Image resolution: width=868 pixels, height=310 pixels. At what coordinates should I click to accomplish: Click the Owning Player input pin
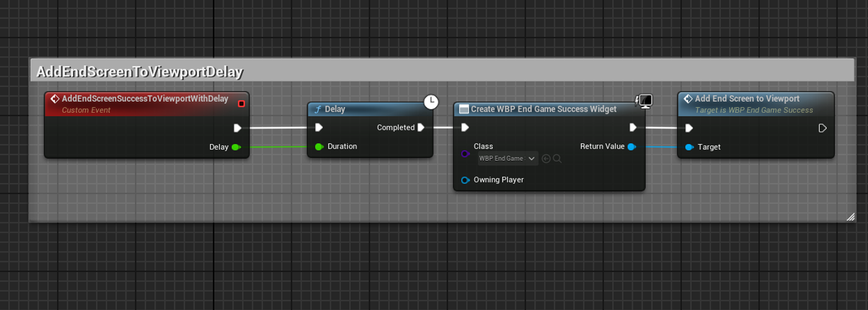[x=465, y=180]
